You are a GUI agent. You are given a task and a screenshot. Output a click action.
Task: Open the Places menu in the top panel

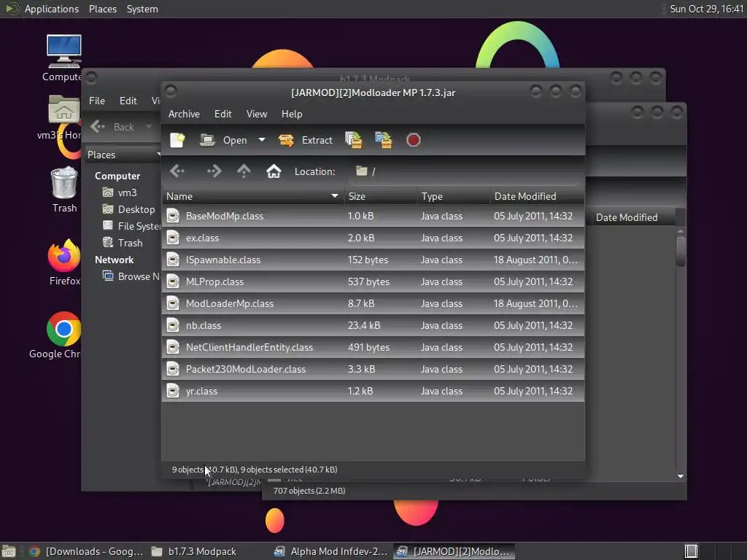coord(102,9)
